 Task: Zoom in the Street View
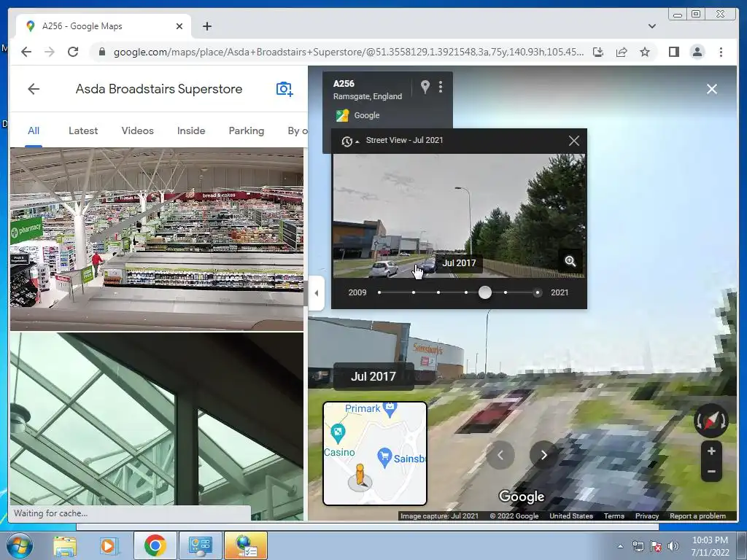tap(711, 451)
